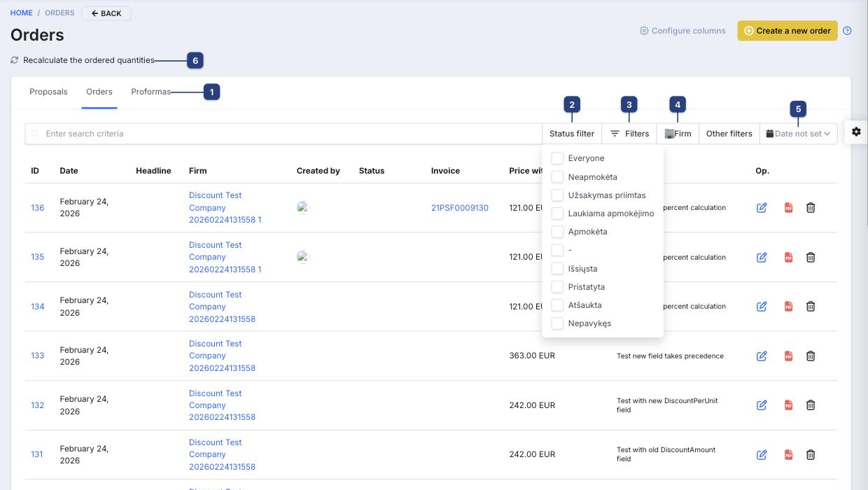868x490 pixels.
Task: Enable the Nepavykęs status checkbox
Action: (557, 323)
